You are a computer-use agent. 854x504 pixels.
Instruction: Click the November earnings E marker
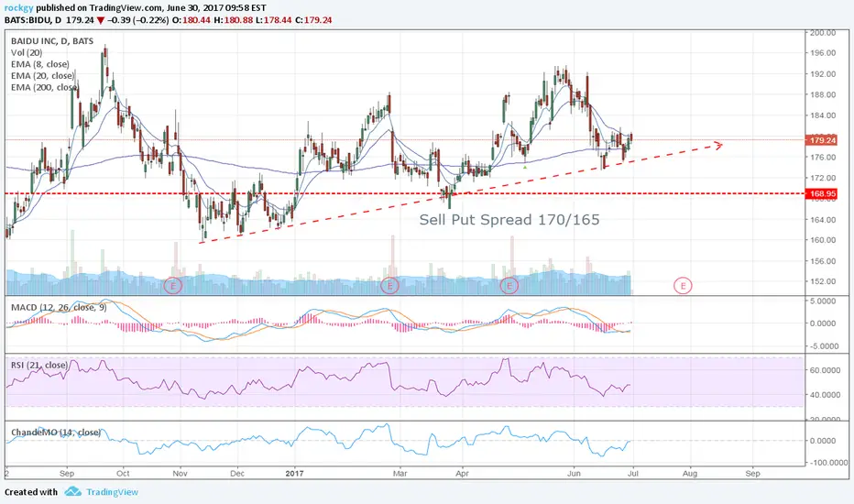[172, 285]
